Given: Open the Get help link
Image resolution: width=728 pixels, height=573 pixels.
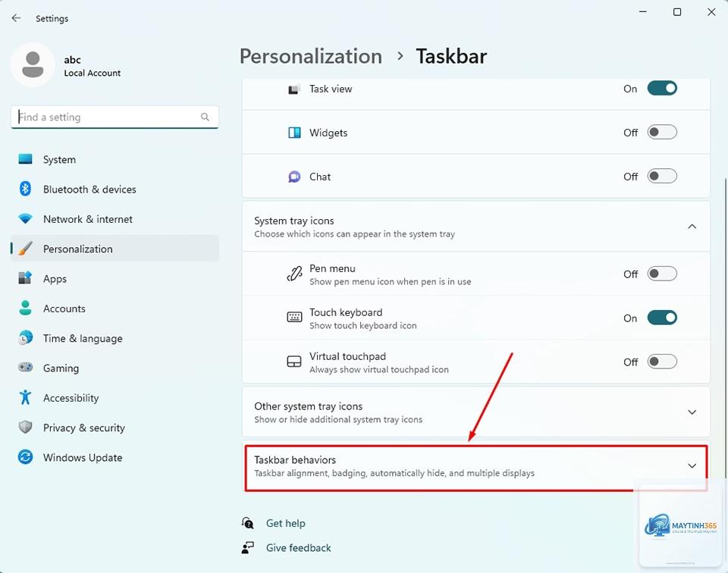Looking at the screenshot, I should pyautogui.click(x=286, y=524).
